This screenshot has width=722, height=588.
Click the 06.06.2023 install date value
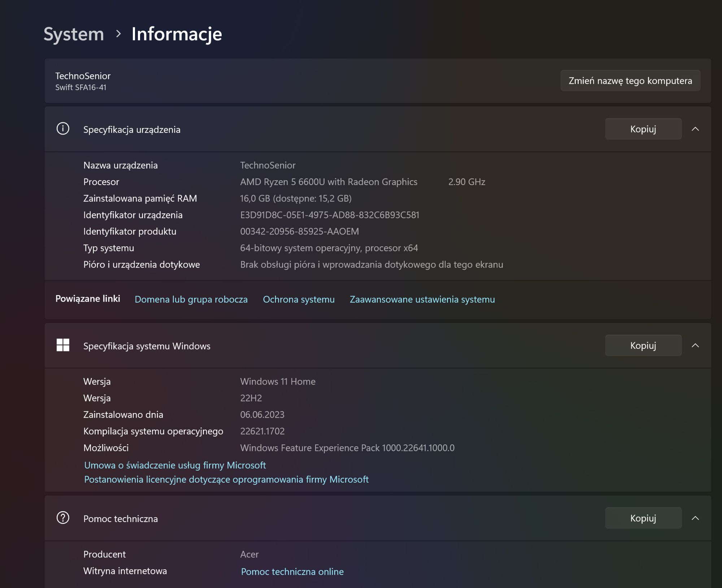click(262, 415)
